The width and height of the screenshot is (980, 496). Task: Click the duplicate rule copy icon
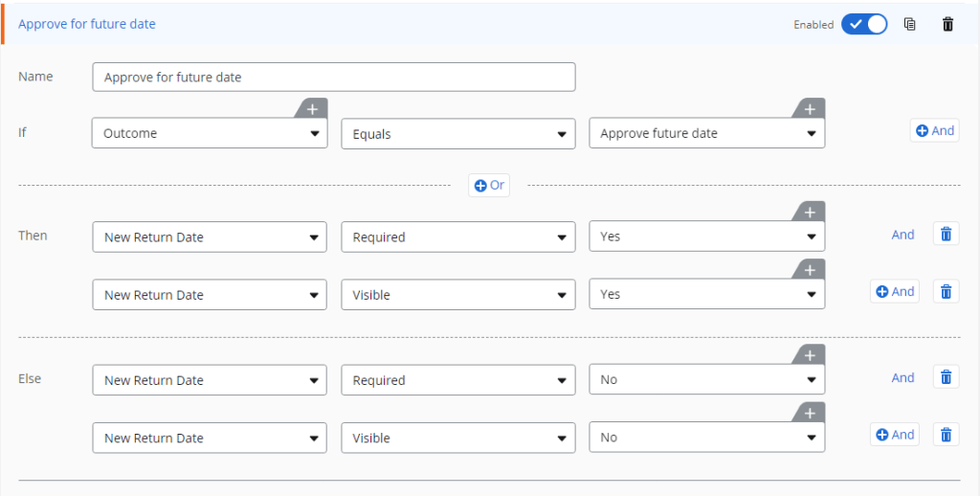909,24
